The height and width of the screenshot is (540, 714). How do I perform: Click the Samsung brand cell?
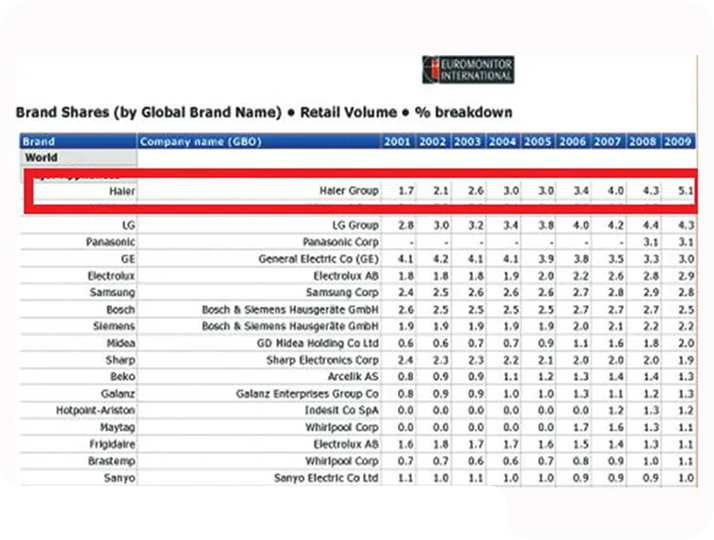tap(112, 292)
